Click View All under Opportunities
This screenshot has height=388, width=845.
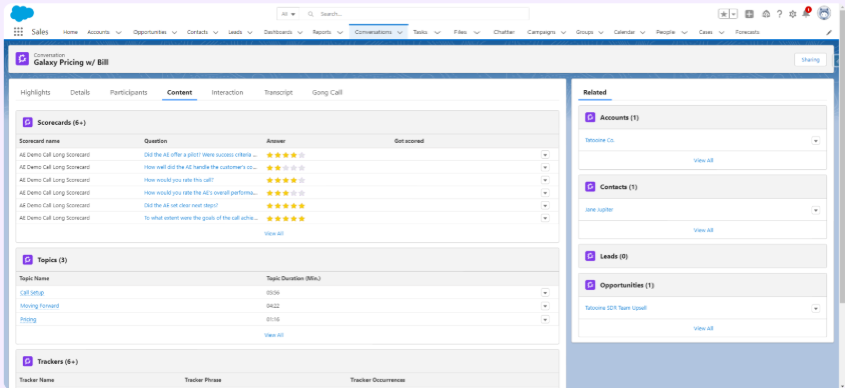pyautogui.click(x=703, y=328)
